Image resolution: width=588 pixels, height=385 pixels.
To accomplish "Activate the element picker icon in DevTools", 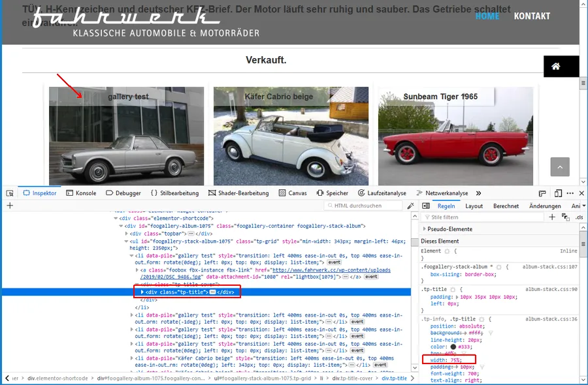I will [10, 193].
